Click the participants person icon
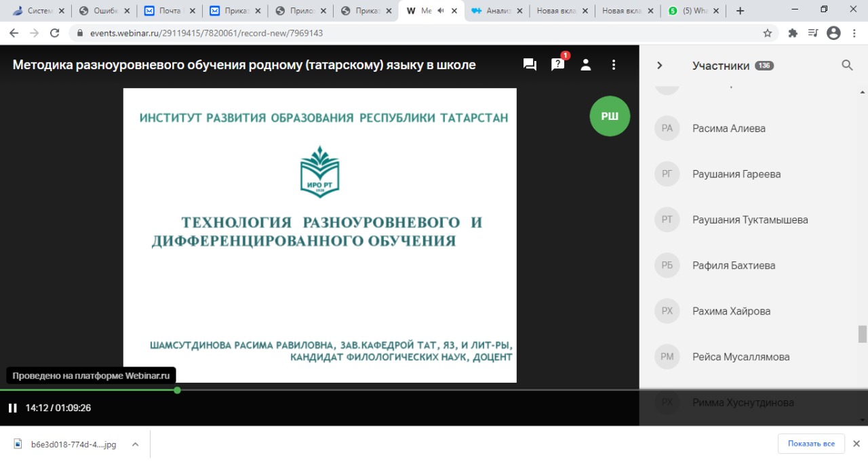 click(x=586, y=65)
